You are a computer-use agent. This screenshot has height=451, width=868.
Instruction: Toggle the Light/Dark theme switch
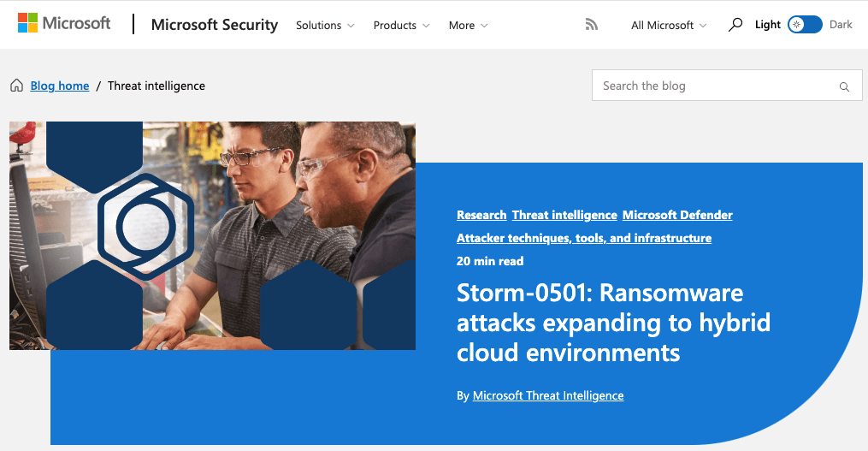coord(805,25)
